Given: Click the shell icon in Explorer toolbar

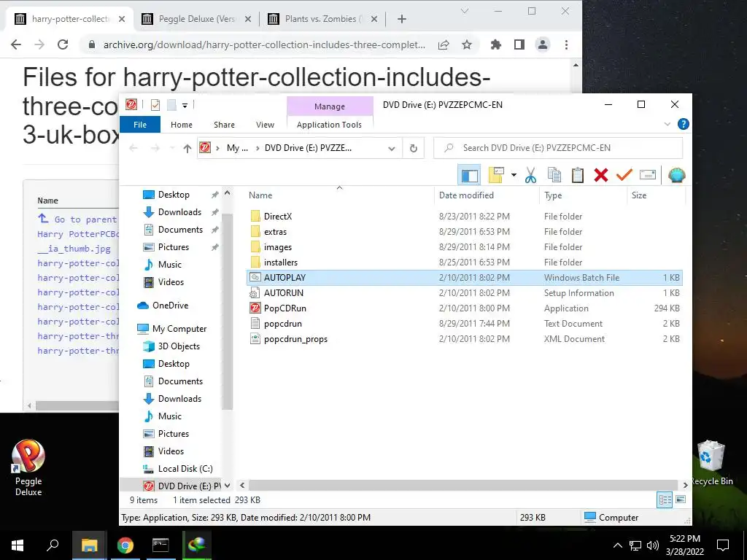Looking at the screenshot, I should click(676, 175).
